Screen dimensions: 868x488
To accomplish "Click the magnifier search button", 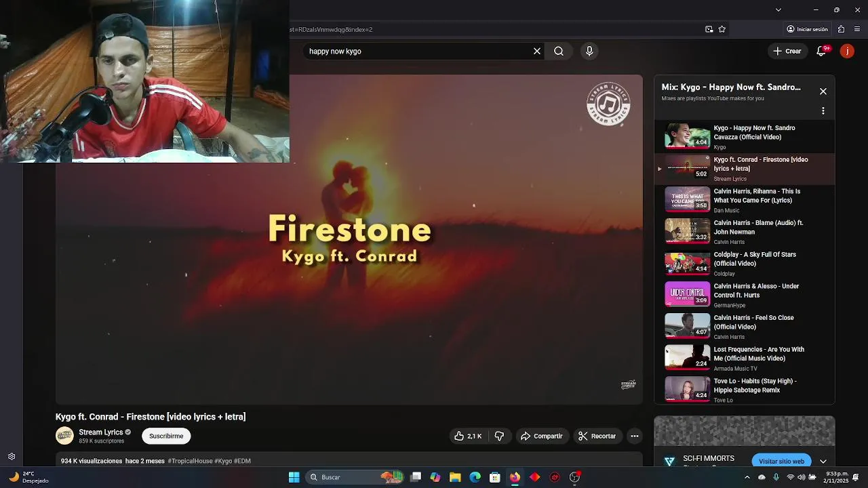I will (x=559, y=51).
